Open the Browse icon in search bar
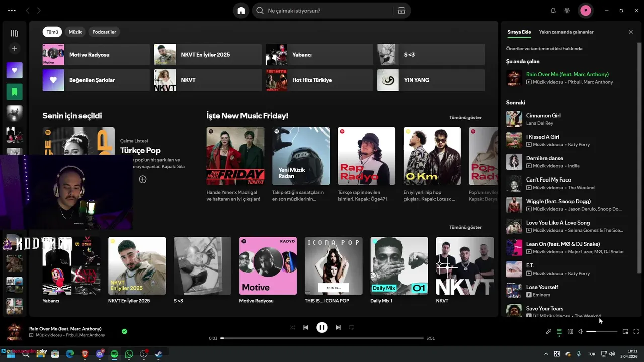The height and width of the screenshot is (362, 644). pos(401,11)
